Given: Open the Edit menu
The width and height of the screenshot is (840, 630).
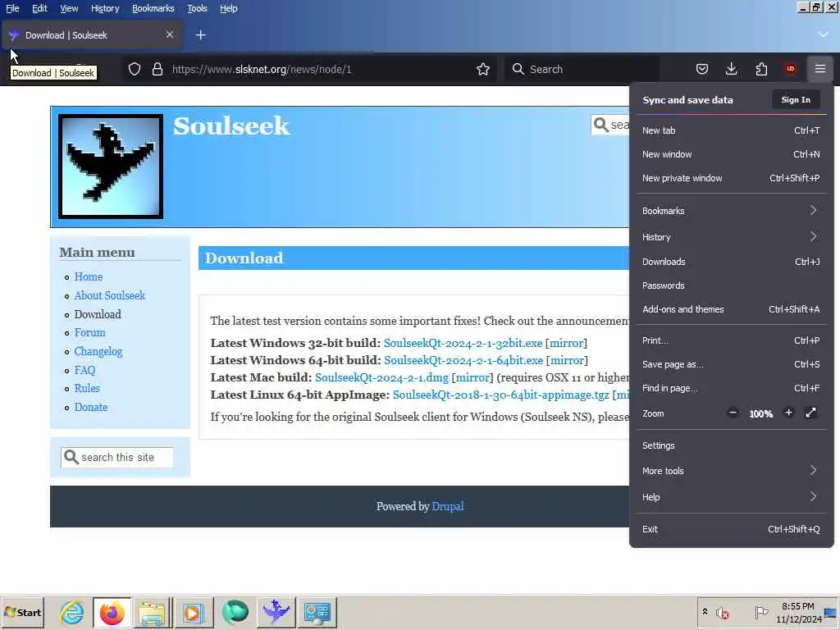Looking at the screenshot, I should click(39, 8).
